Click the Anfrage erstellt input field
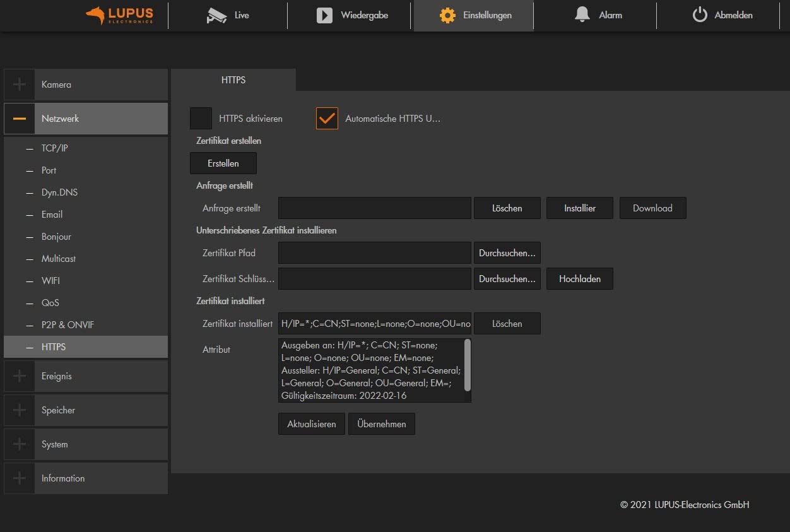The width and height of the screenshot is (790, 532). 375,208
